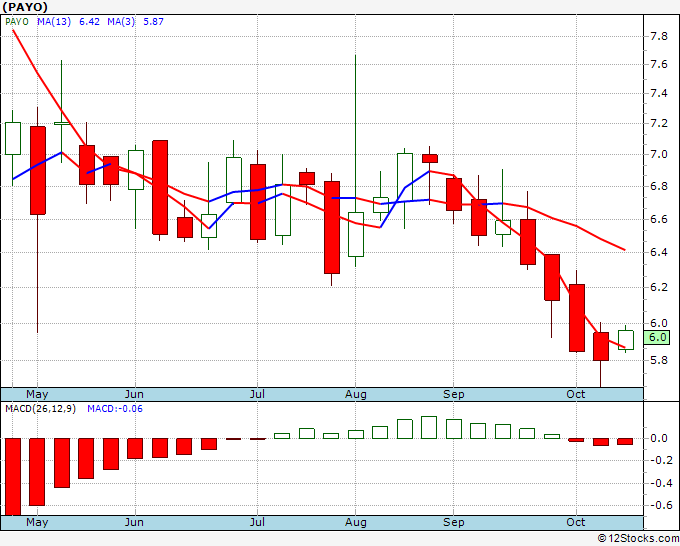Image resolution: width=680 pixels, height=546 pixels.
Task: Click the 6.42 moving average value
Action: pyautogui.click(x=89, y=22)
